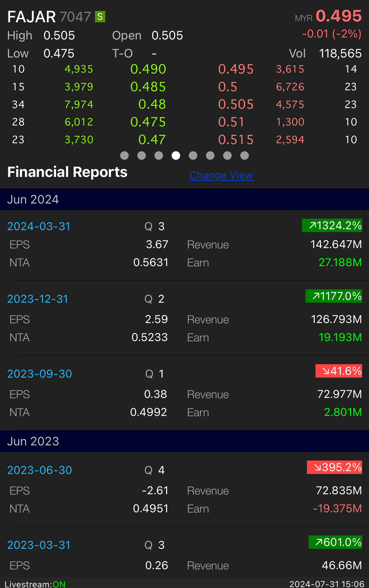The width and height of the screenshot is (369, 588).
Task: Tap the Revenue value 126.793M
Action: coord(336,319)
